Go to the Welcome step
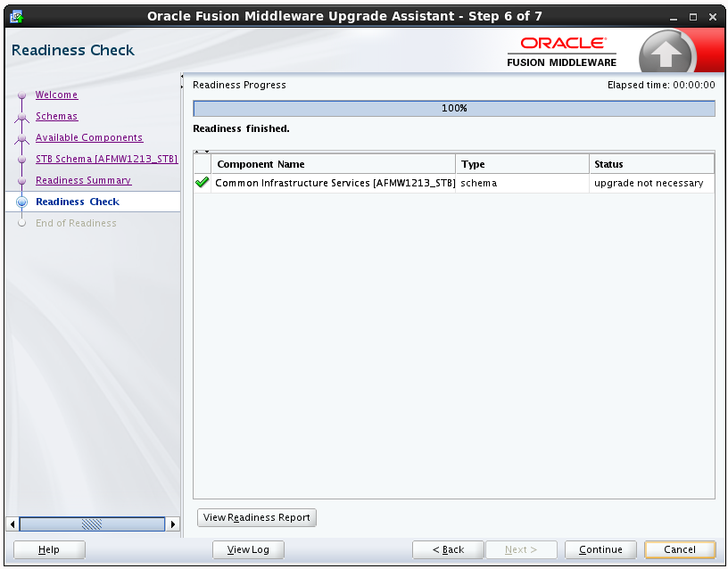 [56, 95]
